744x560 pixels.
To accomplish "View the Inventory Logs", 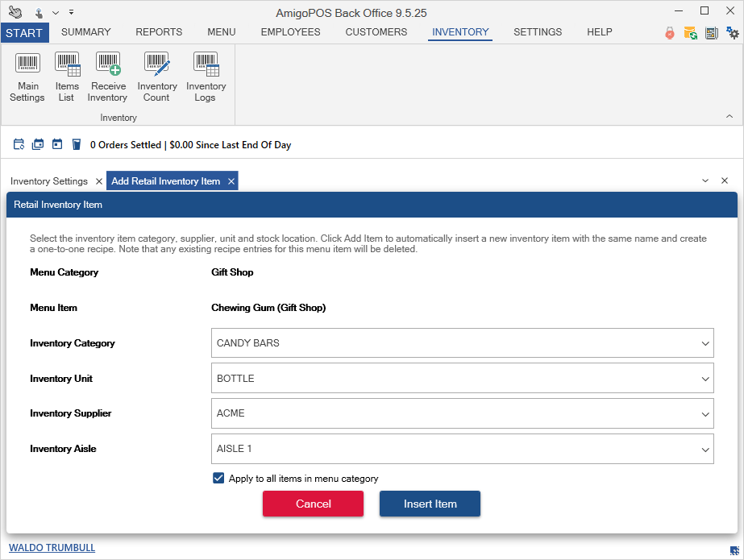I will [206, 77].
